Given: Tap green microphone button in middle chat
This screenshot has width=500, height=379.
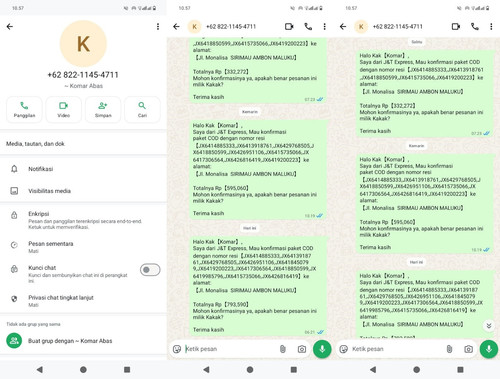Looking at the screenshot, I should point(322,349).
